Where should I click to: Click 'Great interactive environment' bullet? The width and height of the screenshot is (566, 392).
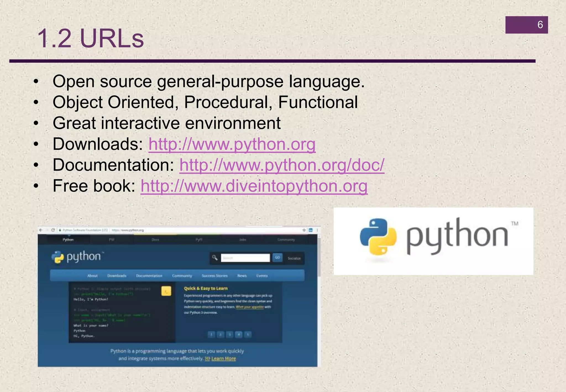pos(167,123)
